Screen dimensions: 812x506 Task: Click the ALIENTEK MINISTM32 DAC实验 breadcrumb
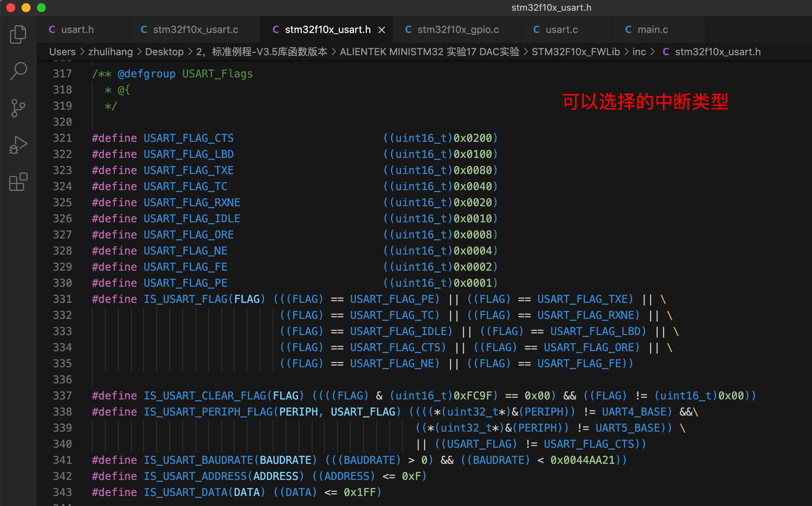click(430, 52)
